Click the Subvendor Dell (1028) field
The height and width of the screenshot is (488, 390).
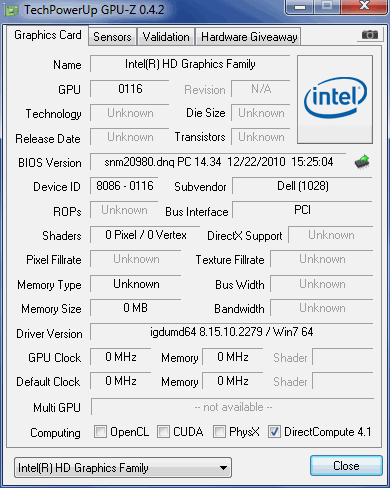point(302,186)
